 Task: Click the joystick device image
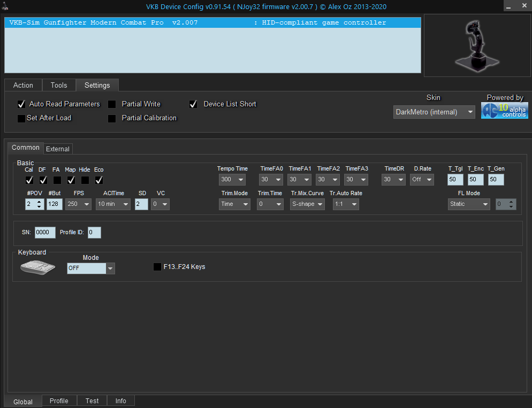[475, 45]
